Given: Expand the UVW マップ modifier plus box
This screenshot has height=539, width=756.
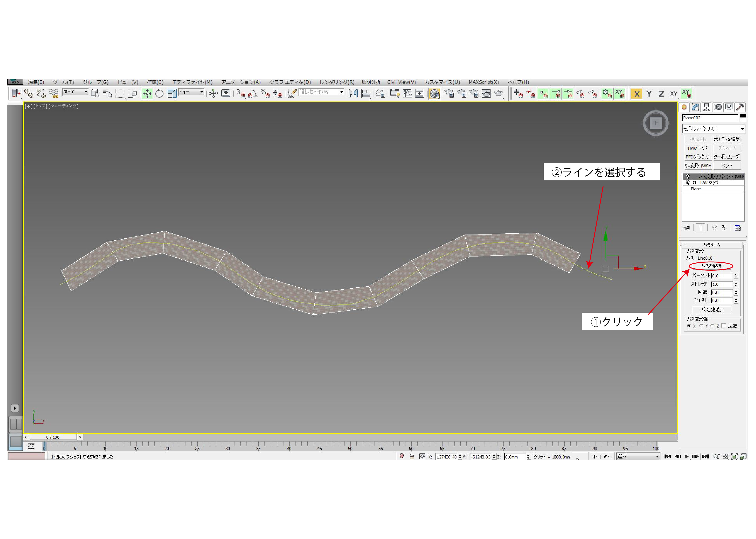Looking at the screenshot, I should pyautogui.click(x=694, y=183).
